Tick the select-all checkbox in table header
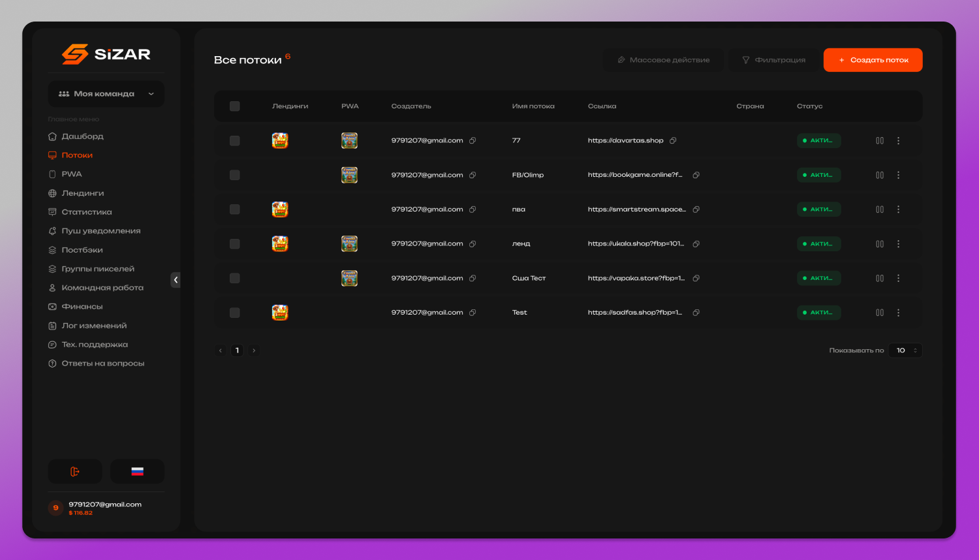 point(235,106)
